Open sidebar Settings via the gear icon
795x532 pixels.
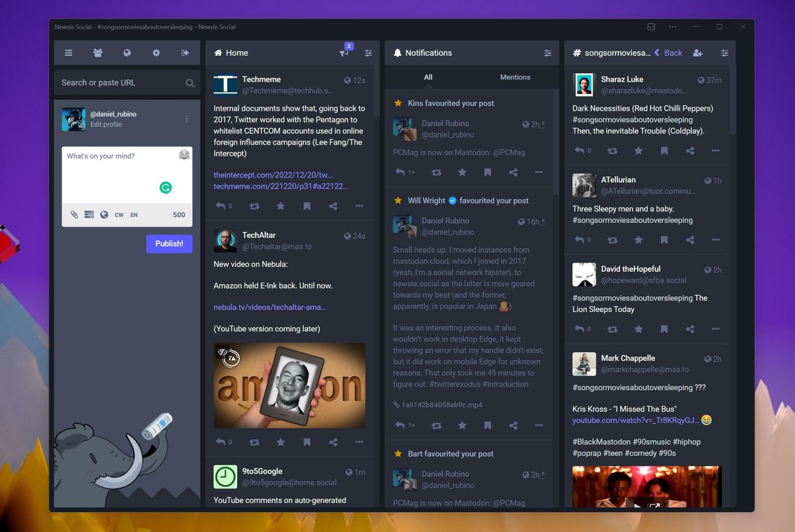tap(156, 52)
